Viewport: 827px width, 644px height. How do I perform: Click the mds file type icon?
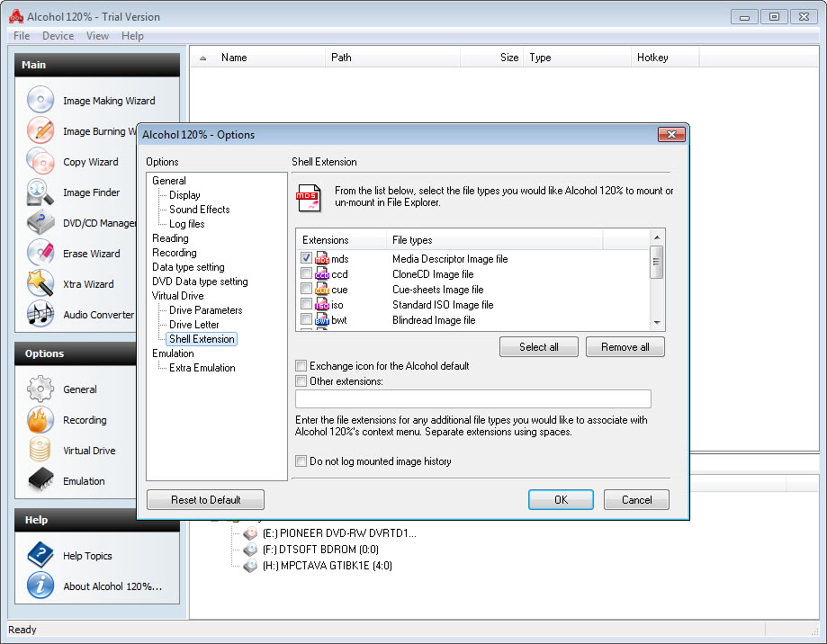322,258
